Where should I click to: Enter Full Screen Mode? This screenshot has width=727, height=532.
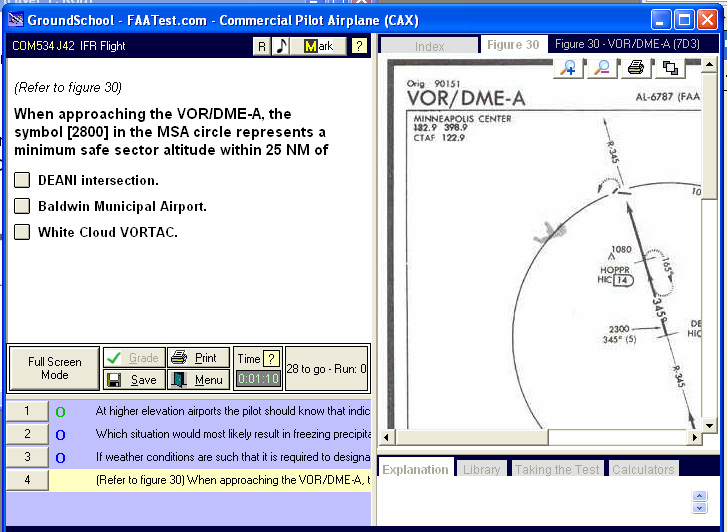click(55, 368)
